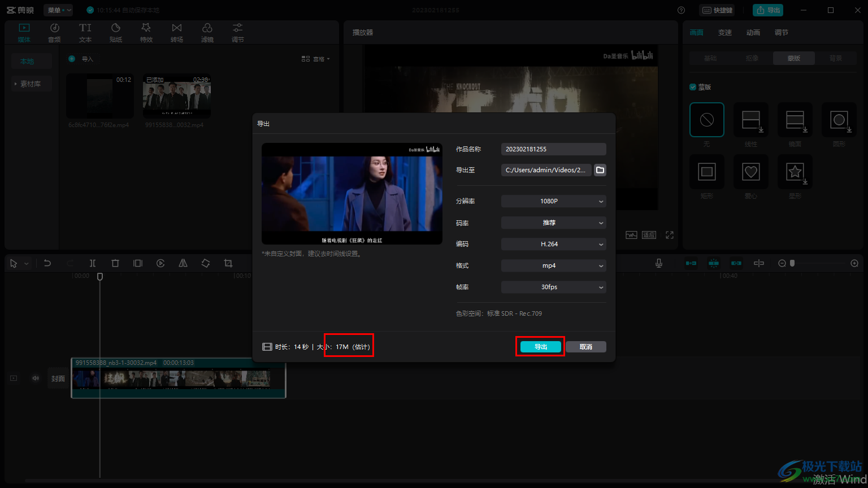
Task: Open the resolution dropdown showing 1080P
Action: pos(554,201)
